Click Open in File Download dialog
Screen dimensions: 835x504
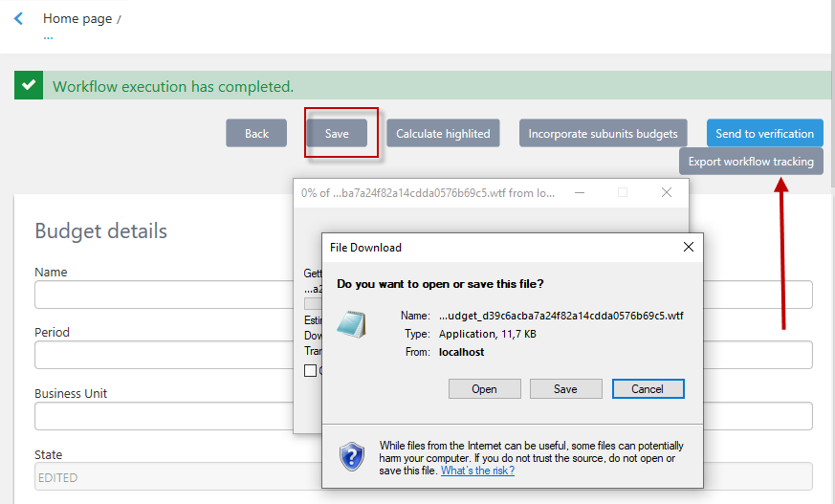point(485,389)
